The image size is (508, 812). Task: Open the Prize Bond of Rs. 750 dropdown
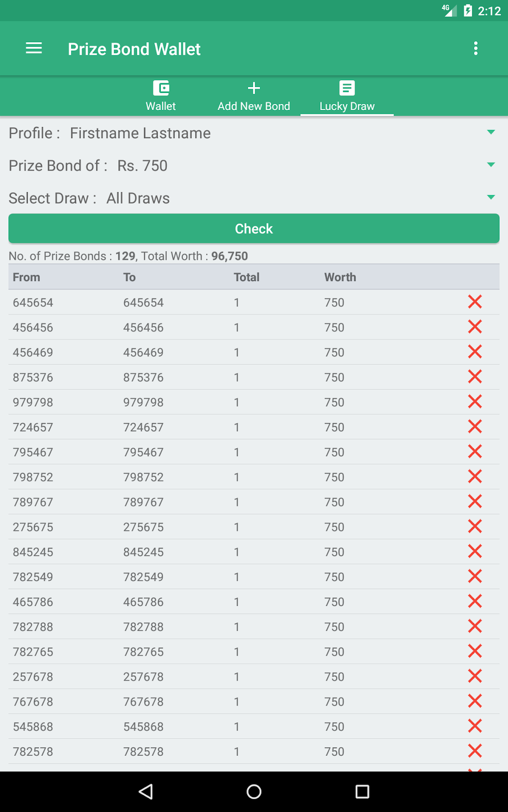pyautogui.click(x=254, y=165)
